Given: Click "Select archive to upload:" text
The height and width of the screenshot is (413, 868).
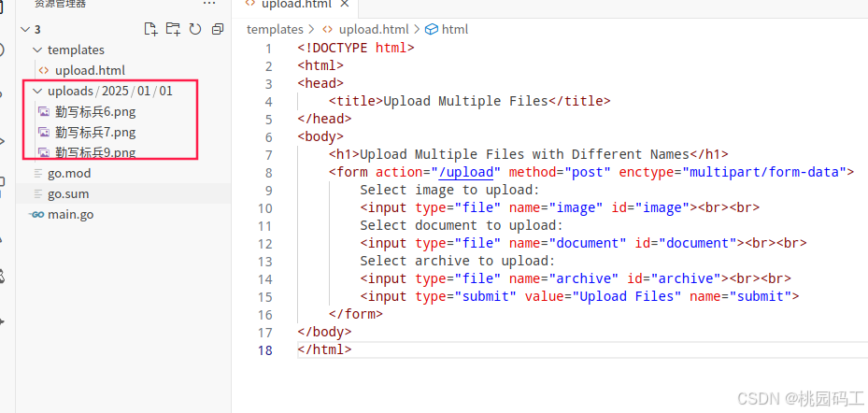Looking at the screenshot, I should click(458, 261).
